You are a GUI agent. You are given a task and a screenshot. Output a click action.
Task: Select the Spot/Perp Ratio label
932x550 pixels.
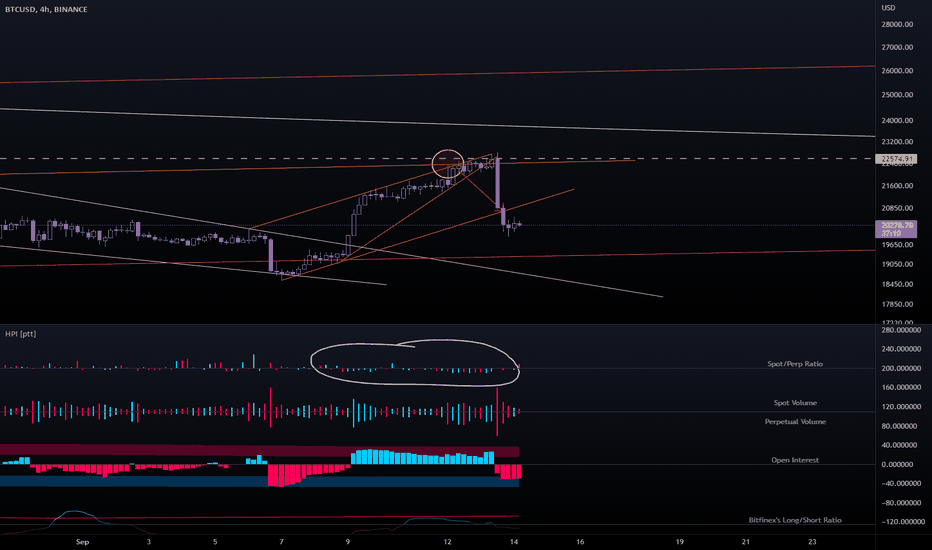tap(795, 364)
